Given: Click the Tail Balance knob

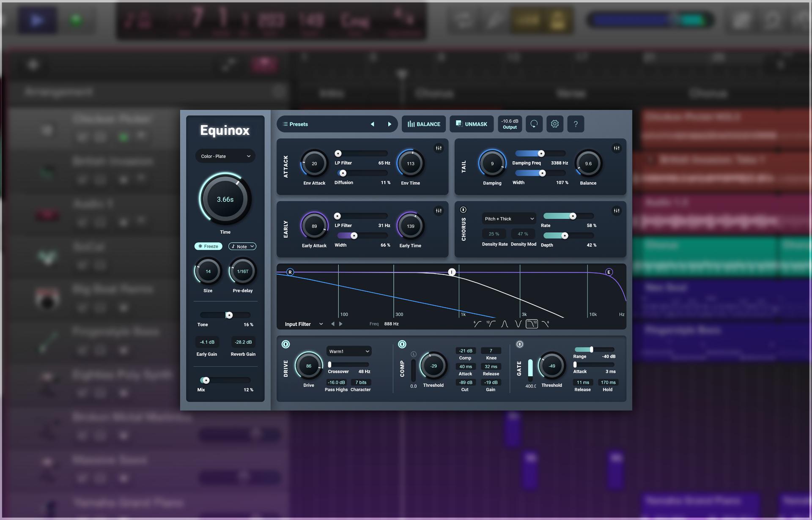Looking at the screenshot, I should tap(588, 164).
